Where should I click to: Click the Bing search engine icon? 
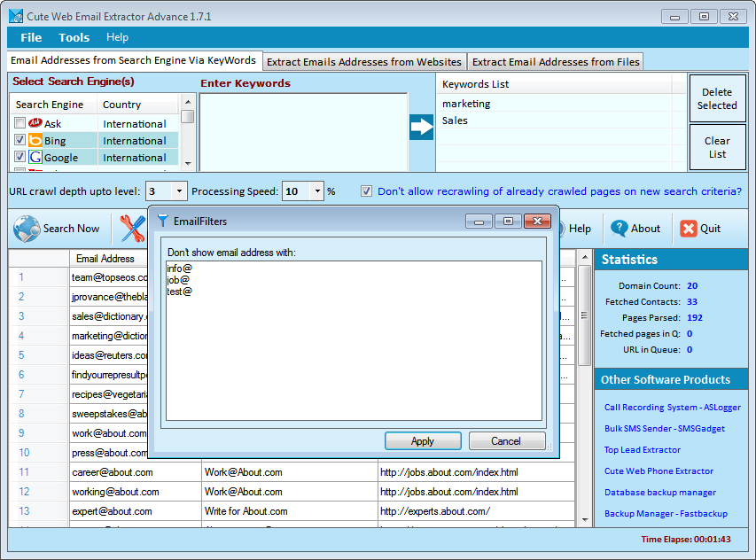coord(35,141)
